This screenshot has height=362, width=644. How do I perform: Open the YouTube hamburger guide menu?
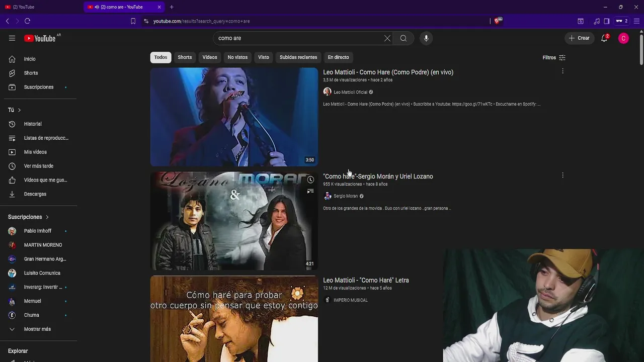point(12,38)
